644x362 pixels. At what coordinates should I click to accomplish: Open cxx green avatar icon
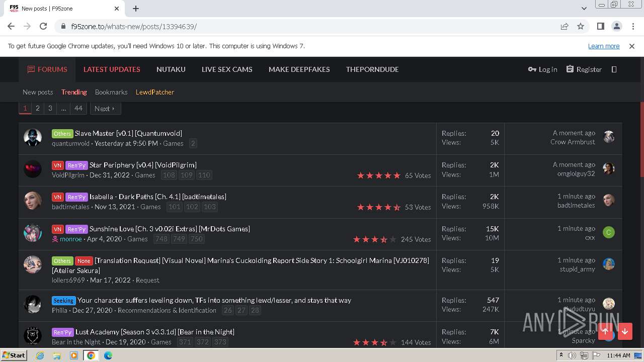pos(609,232)
